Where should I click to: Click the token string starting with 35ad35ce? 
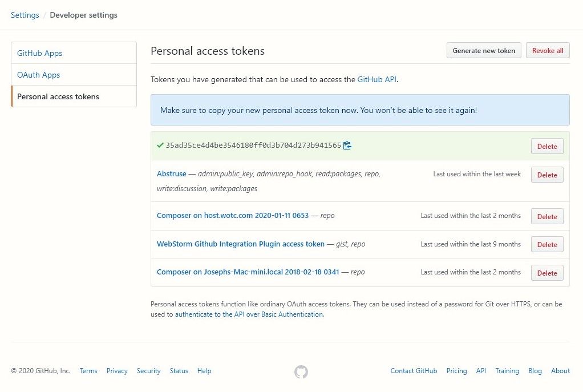(253, 146)
